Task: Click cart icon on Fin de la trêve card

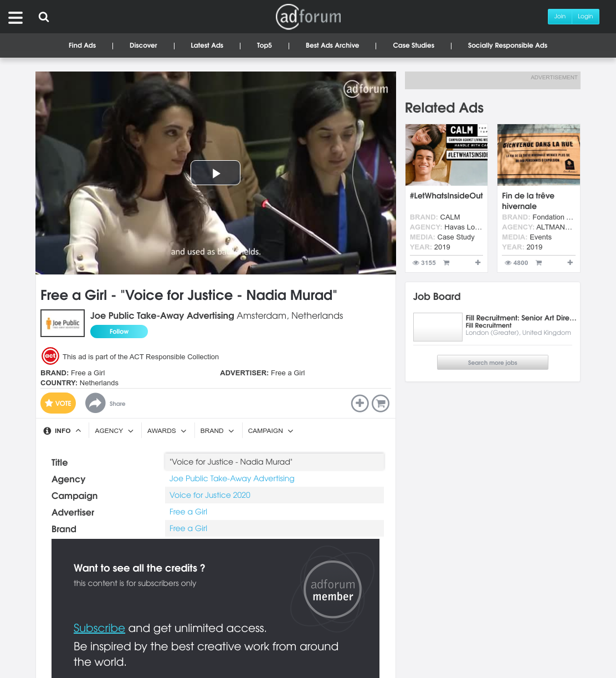Action: tap(538, 263)
